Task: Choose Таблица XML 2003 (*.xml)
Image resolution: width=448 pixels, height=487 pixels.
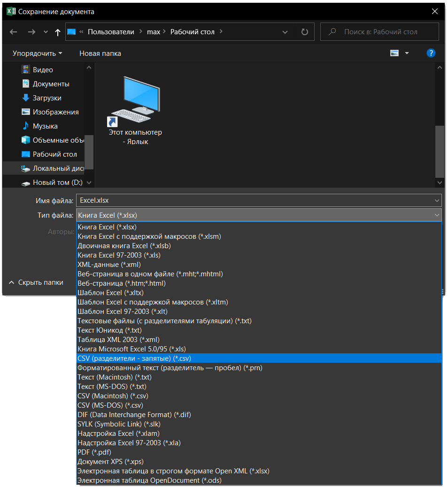Action: pos(259,340)
